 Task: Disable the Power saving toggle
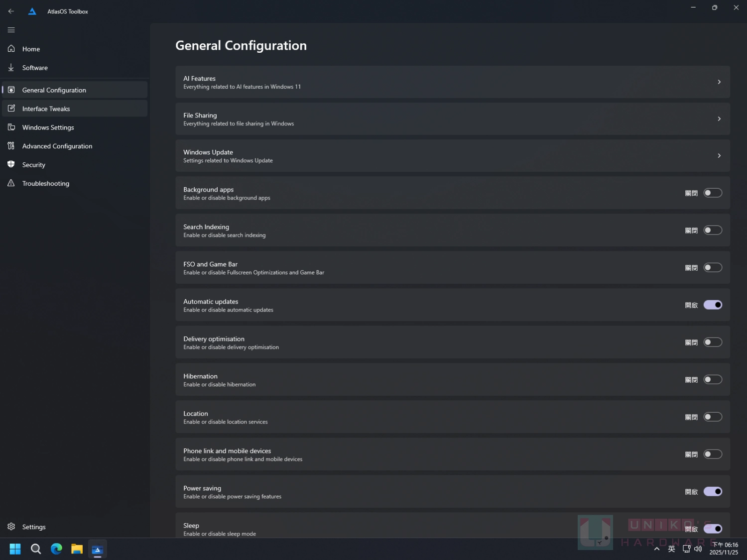(x=713, y=491)
